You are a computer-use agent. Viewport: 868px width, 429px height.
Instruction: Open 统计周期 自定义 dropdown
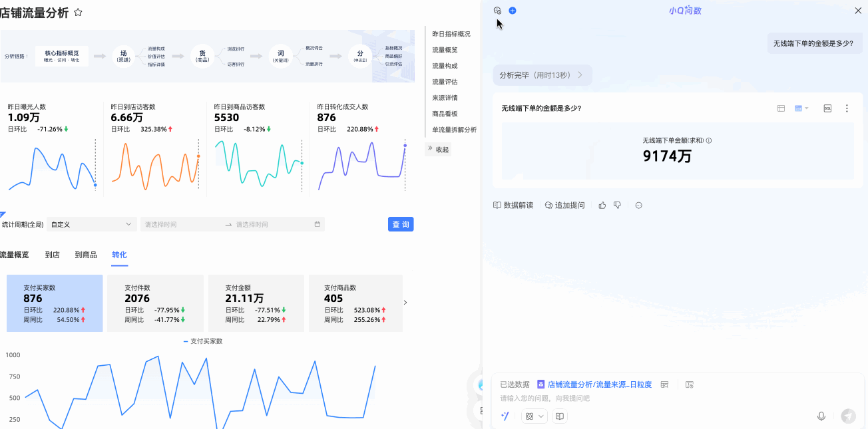click(x=92, y=225)
